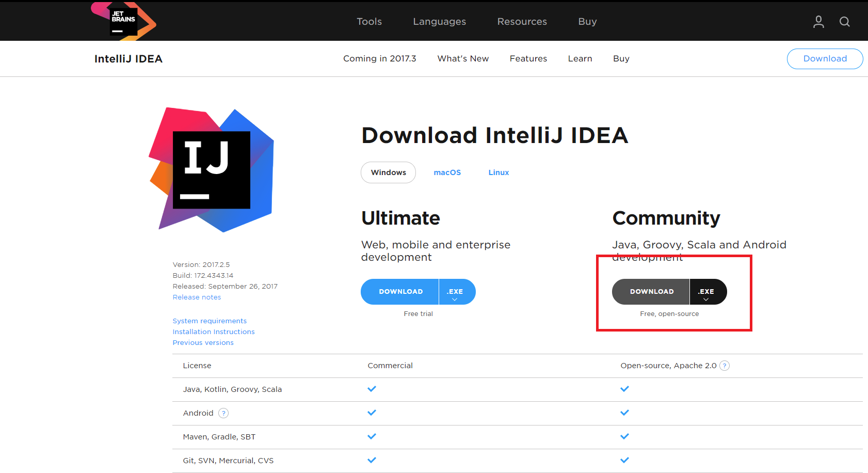Viewport: 868px width, 473px height.
Task: Click Ultimate checkmark in Java, Kotlin row
Action: point(372,389)
